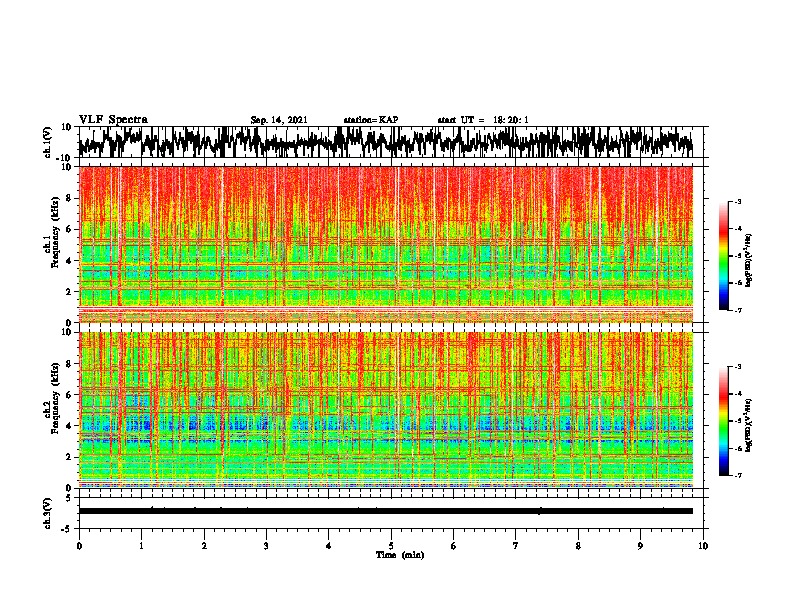792x612 pixels.
Task: Click time axis tick label "5"
Action: point(391,546)
